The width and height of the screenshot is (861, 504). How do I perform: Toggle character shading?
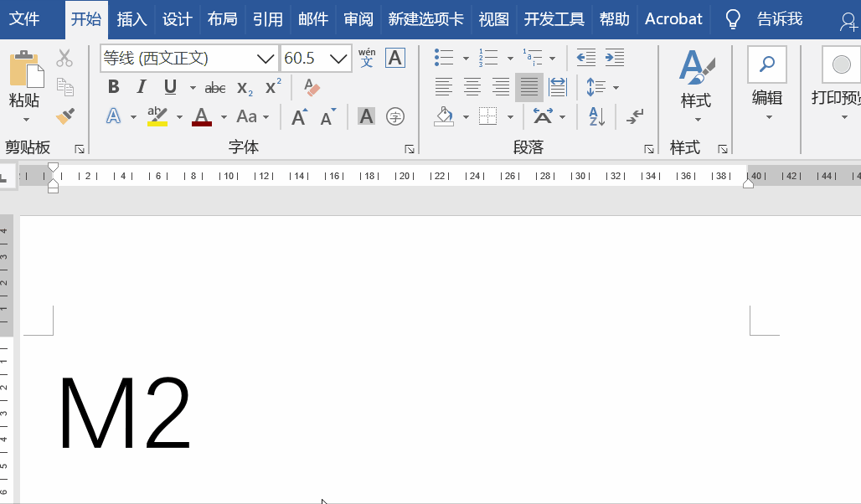click(366, 116)
